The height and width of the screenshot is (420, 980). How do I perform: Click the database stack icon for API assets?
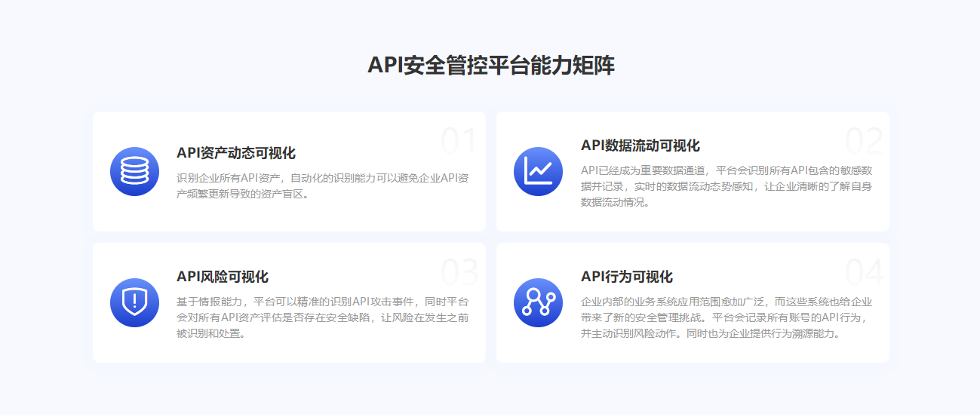[134, 171]
